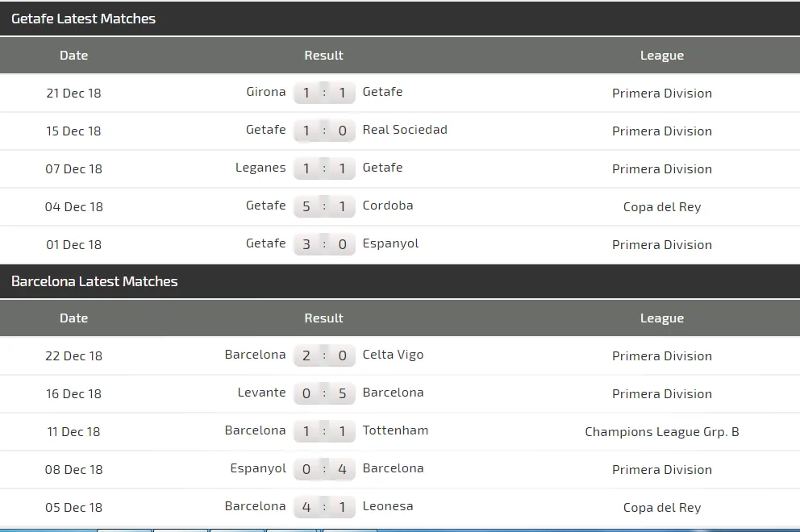
Task: Select the Leganes team name
Action: pyautogui.click(x=260, y=168)
